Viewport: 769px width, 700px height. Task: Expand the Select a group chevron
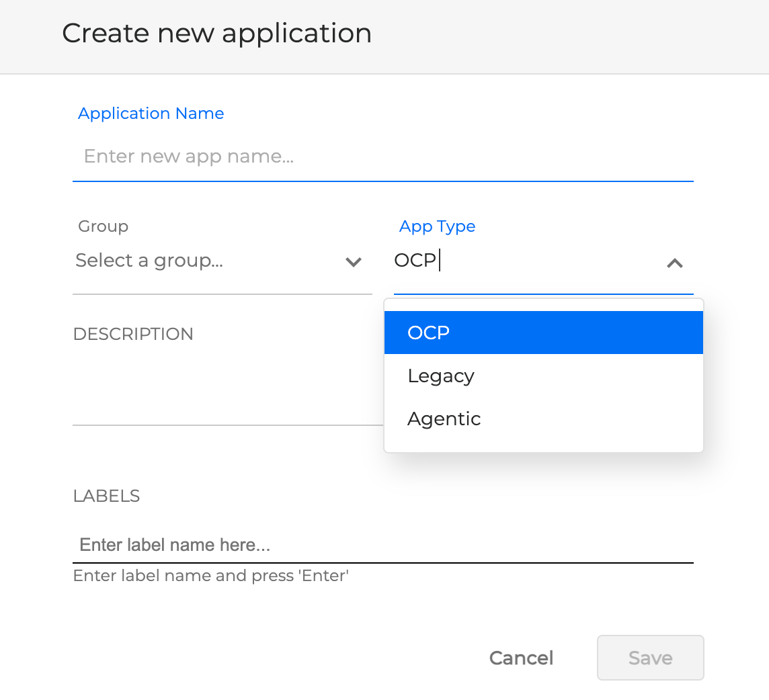coord(354,263)
